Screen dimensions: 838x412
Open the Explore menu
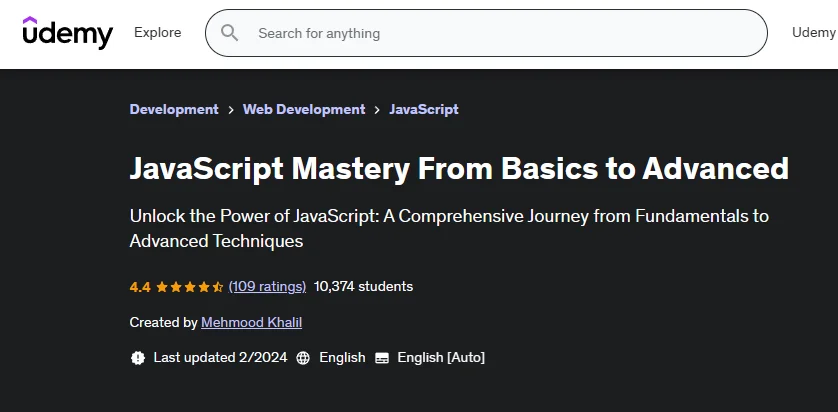(x=158, y=33)
